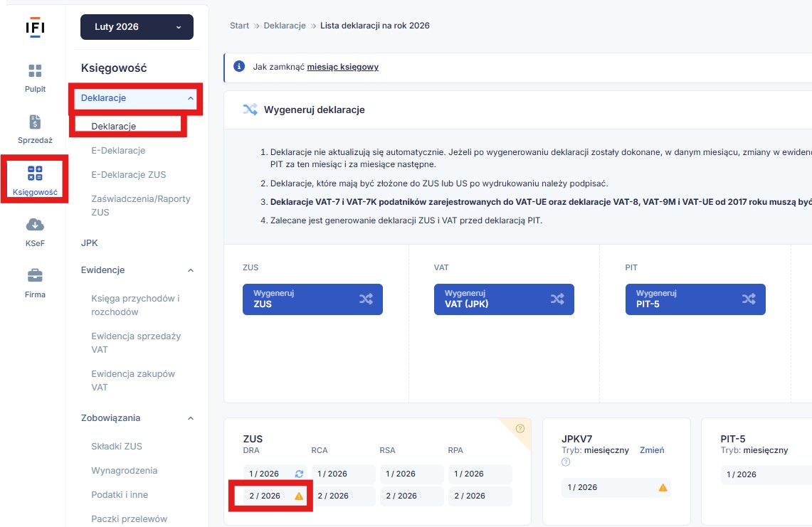Click warning icon on JPKV7 1/2026
Screen dimensions: 812x527
[663, 488]
